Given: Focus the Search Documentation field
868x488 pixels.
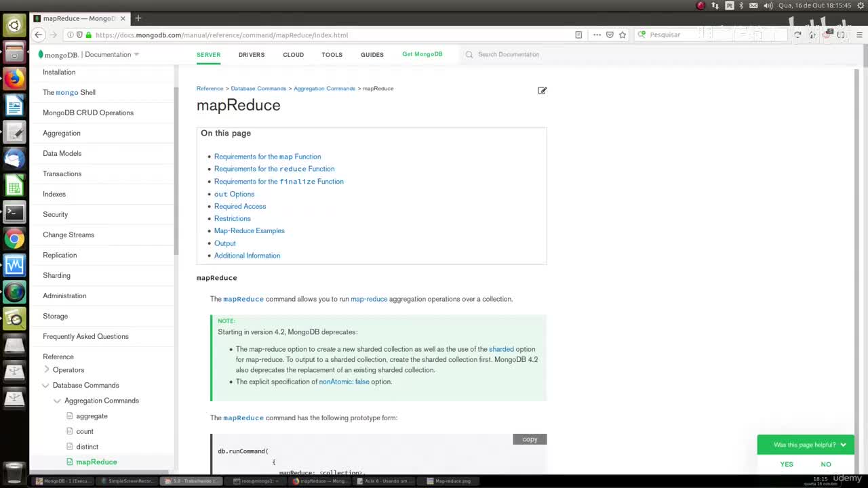Looking at the screenshot, I should point(509,54).
